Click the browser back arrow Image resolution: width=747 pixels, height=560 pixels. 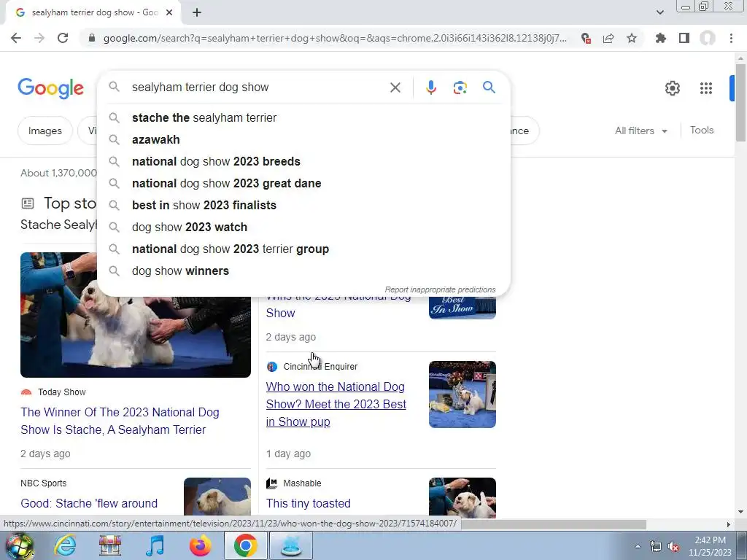pyautogui.click(x=16, y=38)
